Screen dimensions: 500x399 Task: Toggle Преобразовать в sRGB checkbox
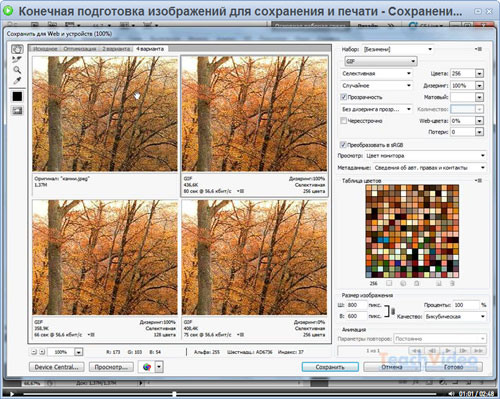[x=343, y=145]
